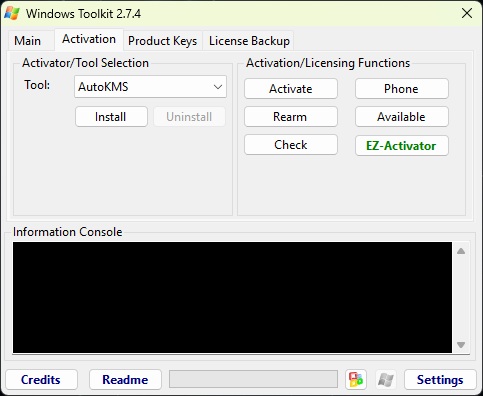Image resolution: width=483 pixels, height=396 pixels.
Task: Click the Rearm button
Action: point(291,117)
